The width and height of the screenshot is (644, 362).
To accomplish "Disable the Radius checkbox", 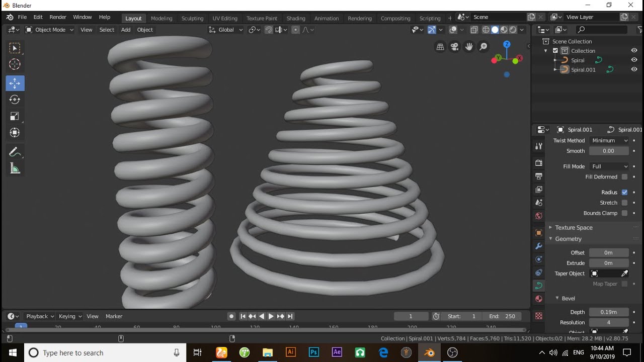I will [624, 192].
